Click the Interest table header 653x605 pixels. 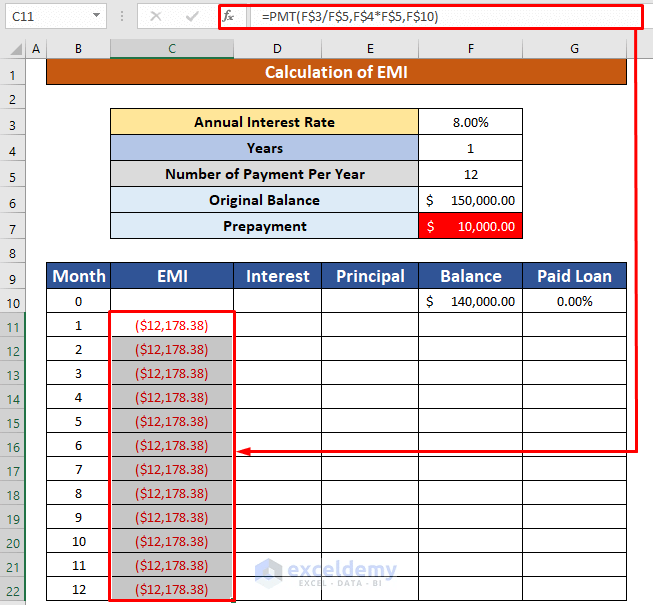coord(277,276)
